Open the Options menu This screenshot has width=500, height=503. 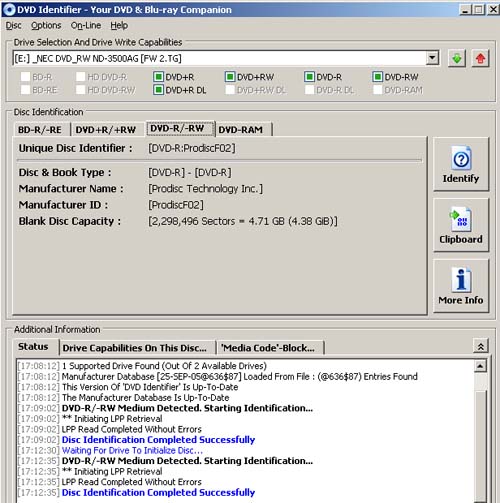[x=46, y=25]
